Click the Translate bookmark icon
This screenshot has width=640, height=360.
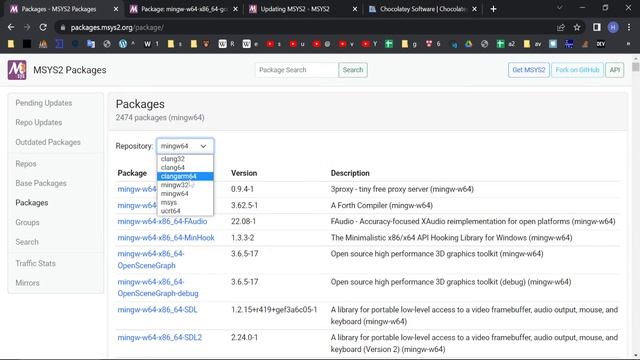pyautogui.click(x=91, y=44)
